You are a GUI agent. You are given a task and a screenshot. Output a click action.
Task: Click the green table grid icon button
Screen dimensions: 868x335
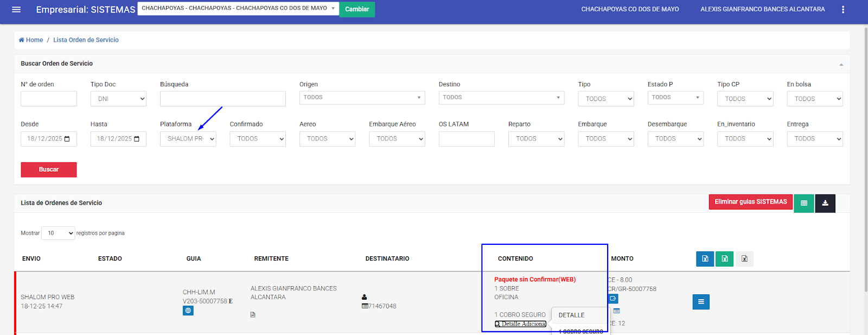point(803,203)
